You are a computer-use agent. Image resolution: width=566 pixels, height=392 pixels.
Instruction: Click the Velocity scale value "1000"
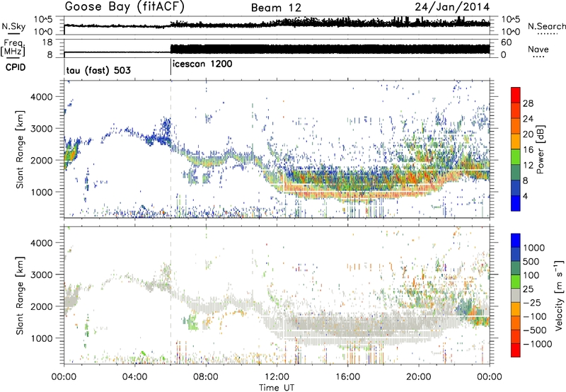click(x=534, y=248)
